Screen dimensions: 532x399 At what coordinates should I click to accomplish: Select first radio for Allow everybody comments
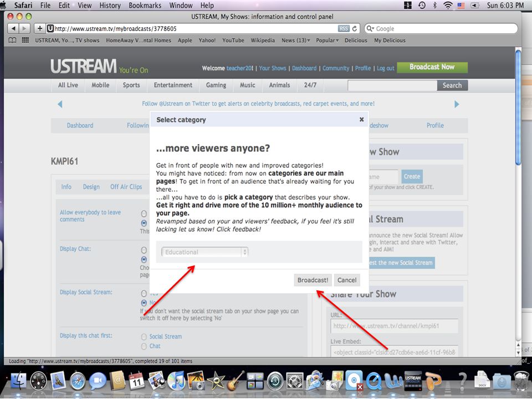(x=144, y=213)
